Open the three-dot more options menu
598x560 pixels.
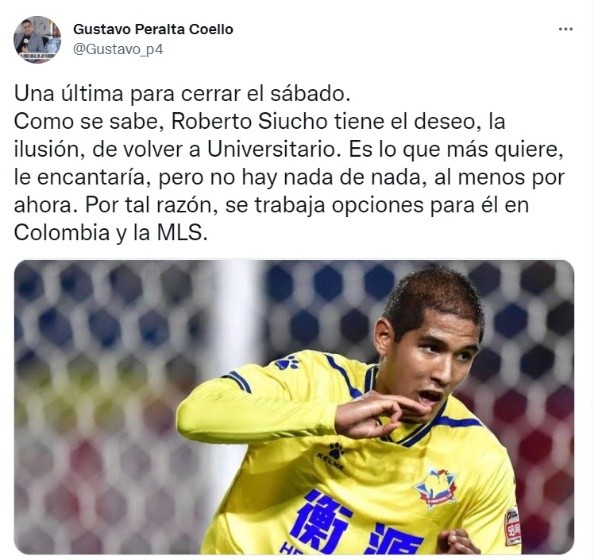tap(565, 29)
